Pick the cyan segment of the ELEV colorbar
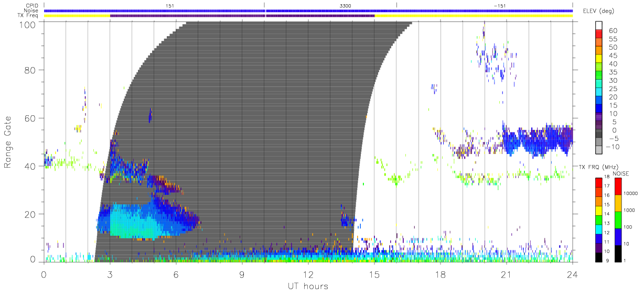This screenshot has height=297, width=644. (599, 92)
